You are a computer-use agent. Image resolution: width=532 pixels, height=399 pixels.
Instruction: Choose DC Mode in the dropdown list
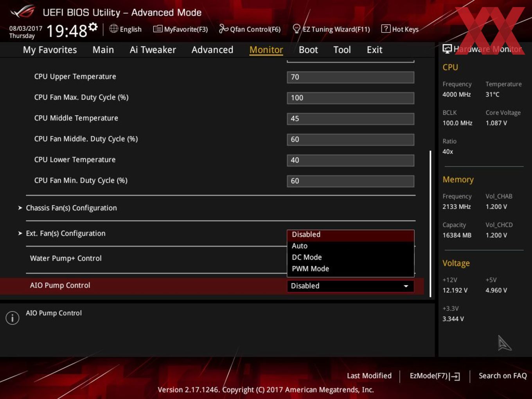(350, 257)
